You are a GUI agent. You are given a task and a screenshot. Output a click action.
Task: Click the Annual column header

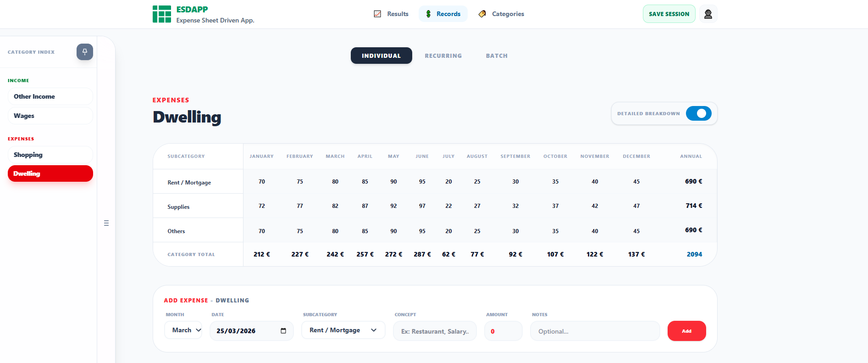pyautogui.click(x=691, y=156)
